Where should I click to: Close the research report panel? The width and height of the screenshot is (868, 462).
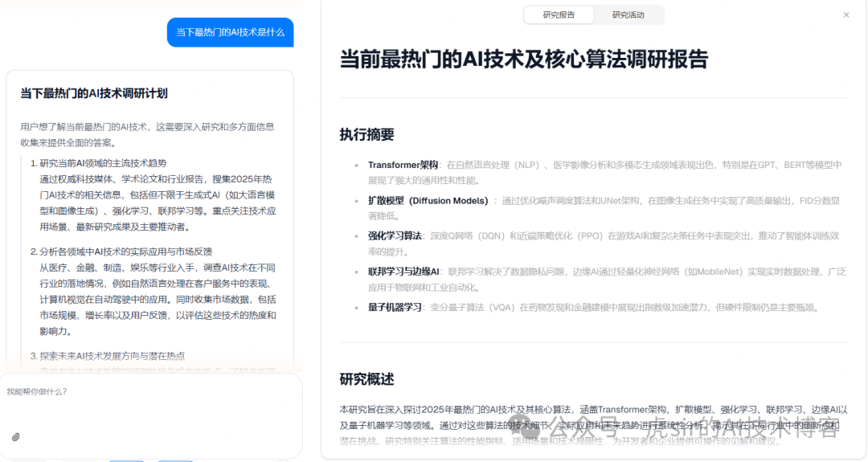pyautogui.click(x=845, y=15)
